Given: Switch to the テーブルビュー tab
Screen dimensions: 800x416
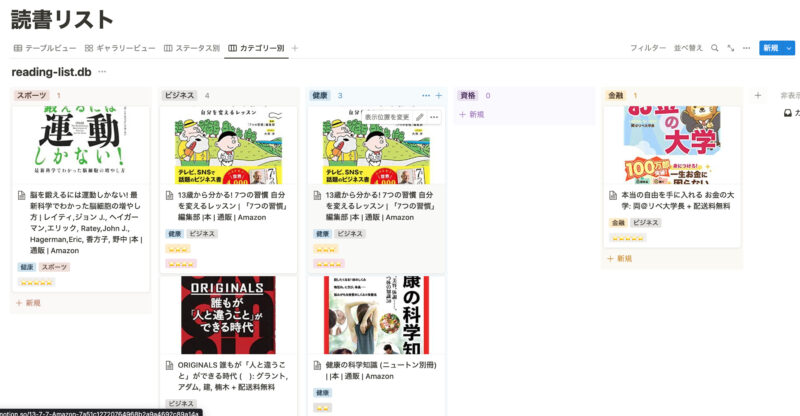Looking at the screenshot, I should pos(45,48).
